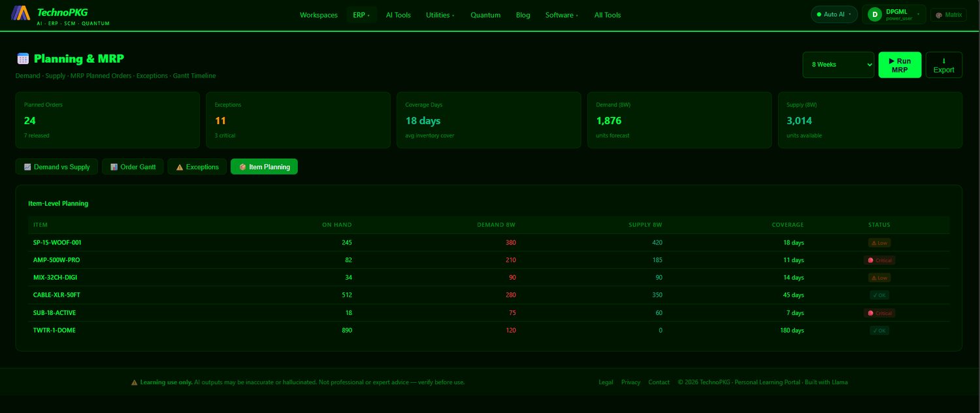Screen dimensions: 980x413
Task: Click the DPGML user avatar
Action: 875,14
